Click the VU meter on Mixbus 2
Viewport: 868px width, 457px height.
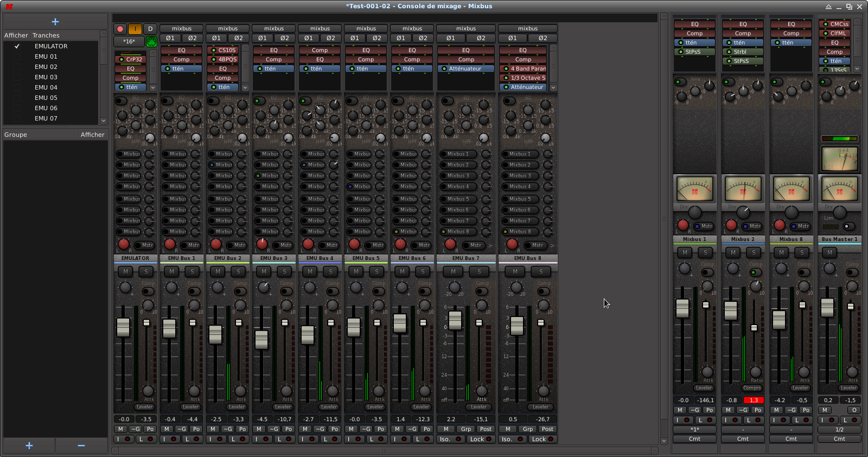pyautogui.click(x=743, y=189)
